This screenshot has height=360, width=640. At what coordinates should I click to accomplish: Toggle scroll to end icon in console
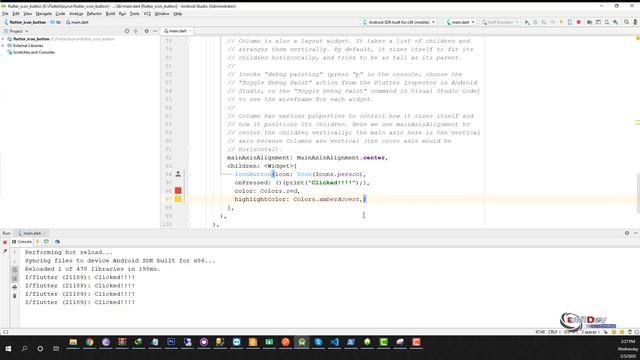pyautogui.click(x=14, y=278)
